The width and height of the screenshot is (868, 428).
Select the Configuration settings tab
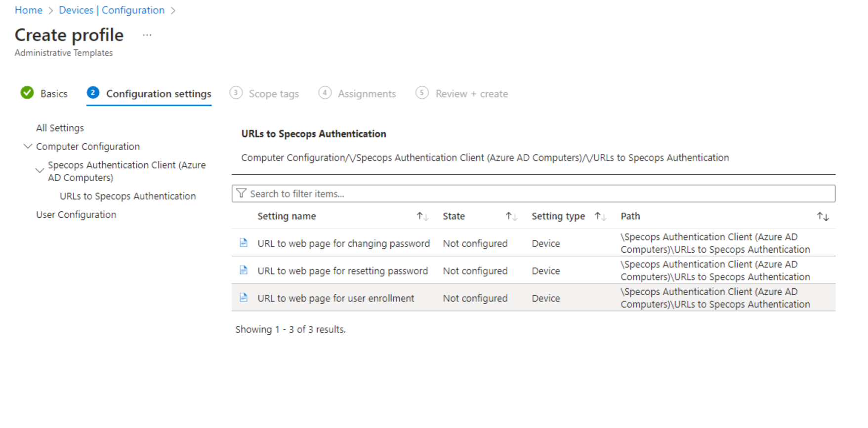[x=159, y=94]
